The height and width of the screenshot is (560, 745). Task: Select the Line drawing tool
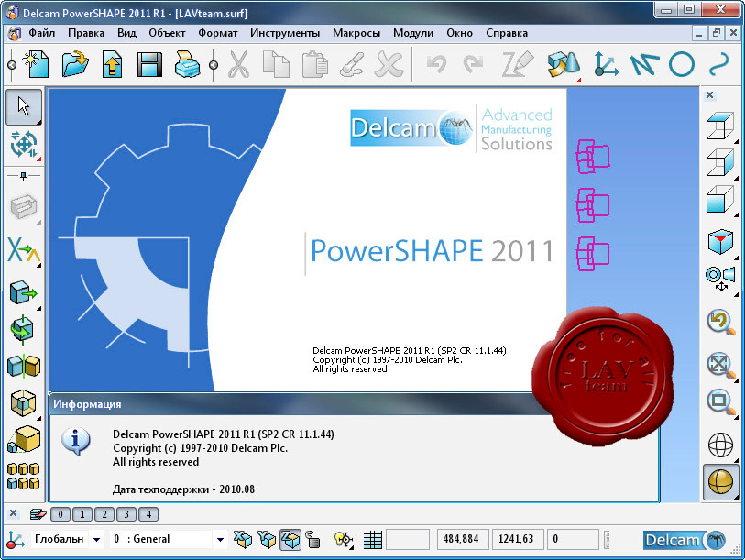coord(645,64)
